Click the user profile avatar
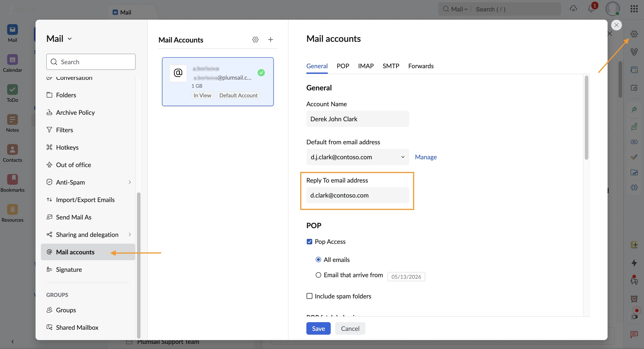This screenshot has width=644, height=349. [x=612, y=9]
